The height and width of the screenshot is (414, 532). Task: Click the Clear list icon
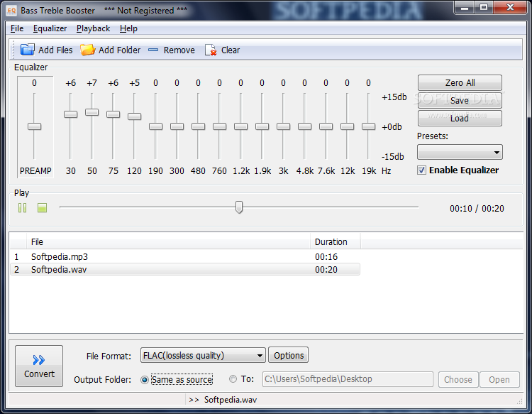coord(211,50)
